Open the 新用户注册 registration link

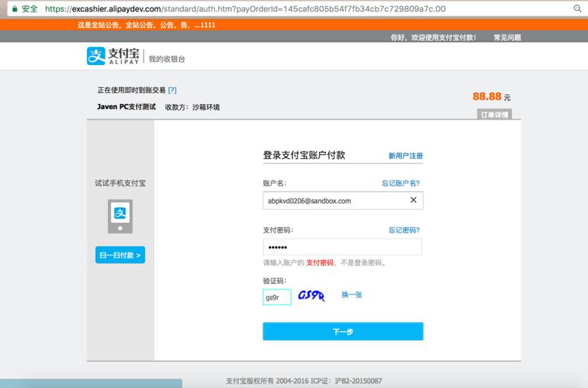click(405, 155)
